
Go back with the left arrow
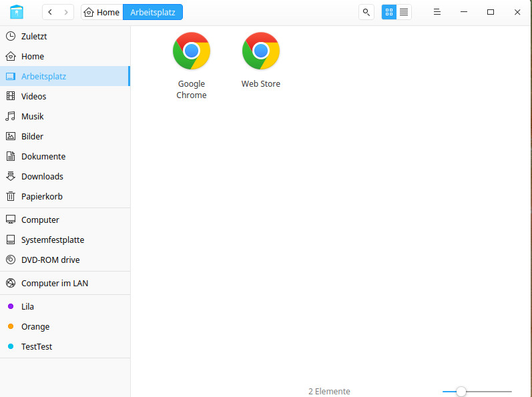pos(50,12)
